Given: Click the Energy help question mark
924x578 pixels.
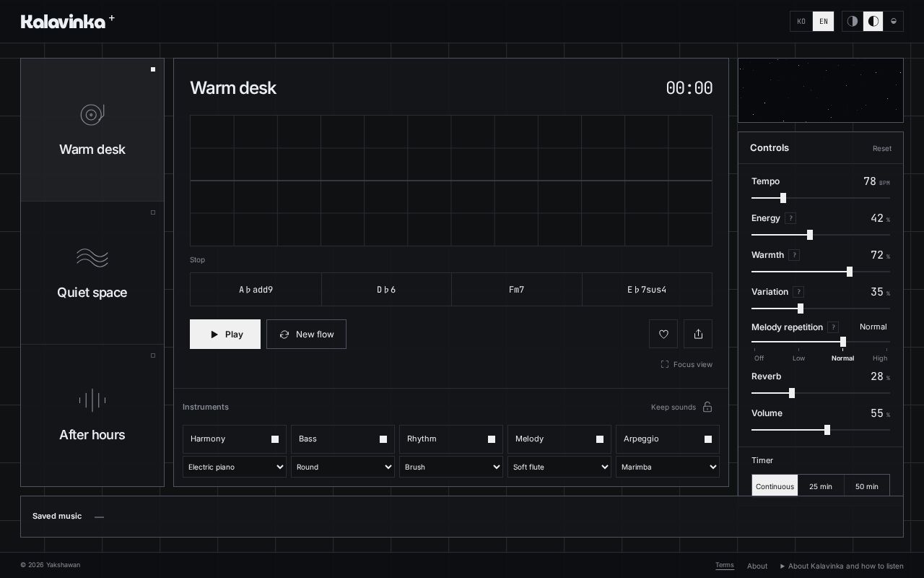Looking at the screenshot, I should point(790,218).
